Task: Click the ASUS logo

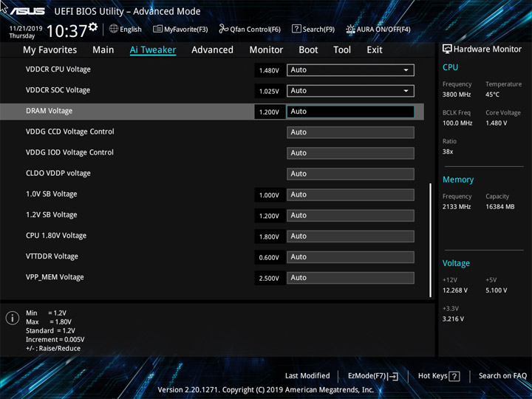Action: [27, 11]
